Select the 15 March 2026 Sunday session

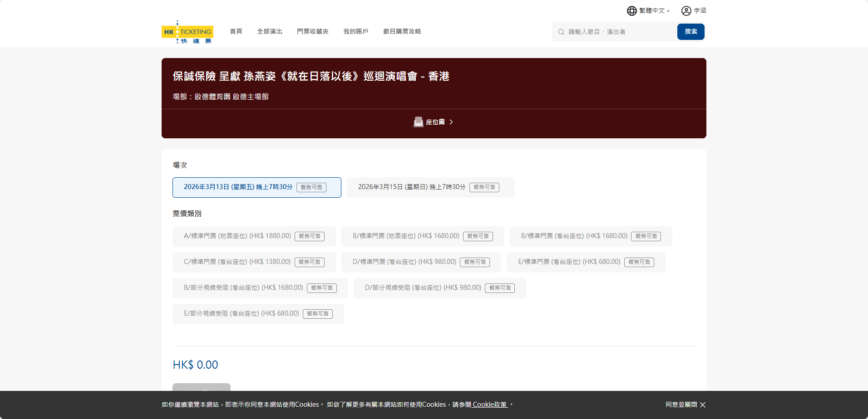point(430,187)
